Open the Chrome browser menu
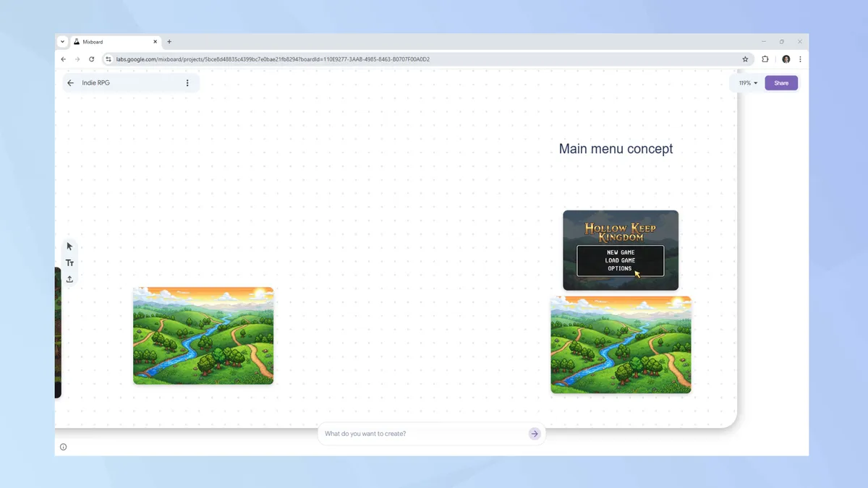The image size is (868, 488). click(x=799, y=59)
